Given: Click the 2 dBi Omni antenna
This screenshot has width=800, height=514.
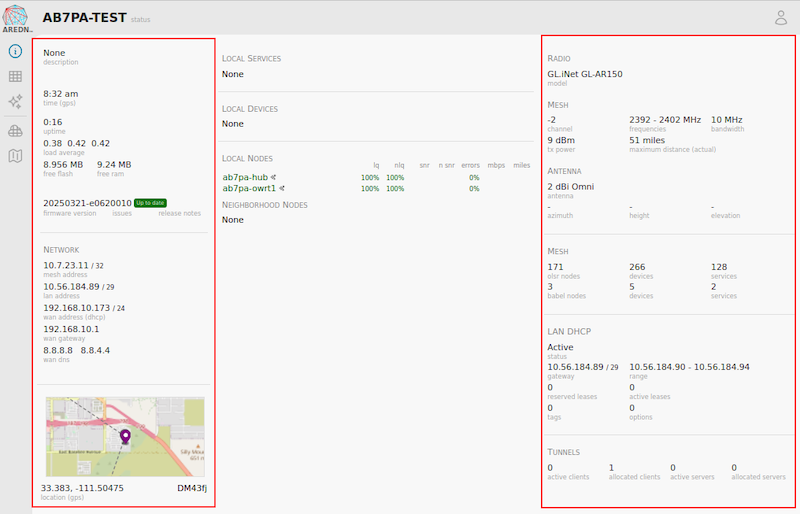Looking at the screenshot, I should pos(571,187).
